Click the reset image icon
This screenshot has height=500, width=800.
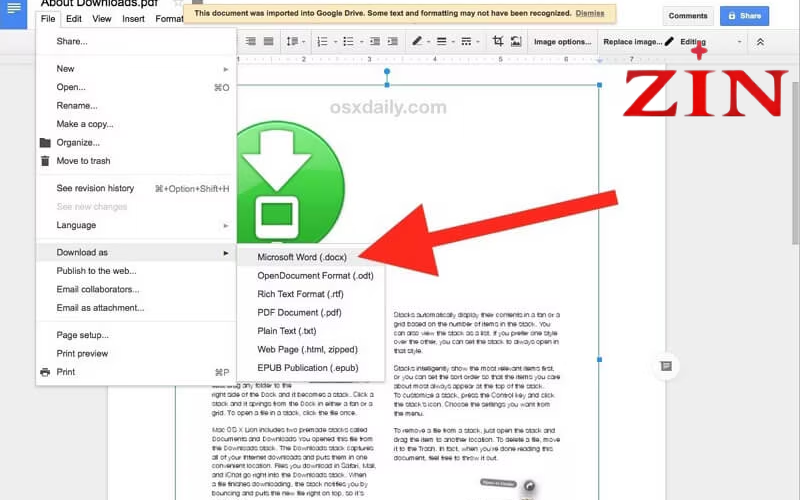[x=516, y=41]
